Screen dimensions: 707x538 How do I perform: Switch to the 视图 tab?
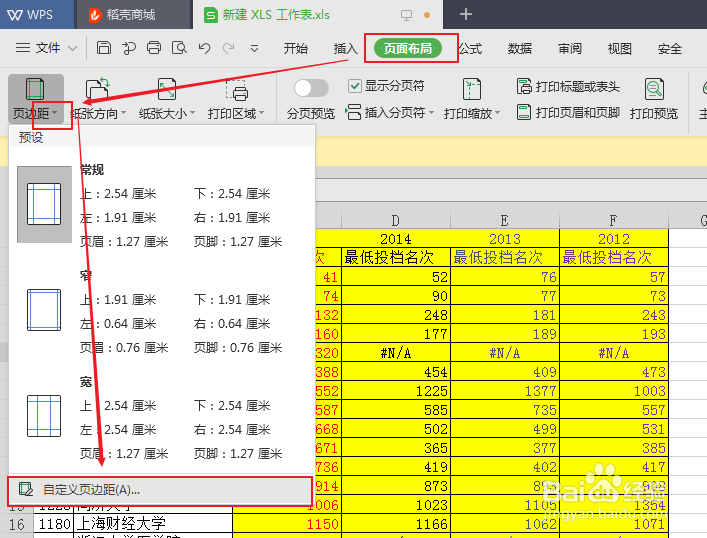[619, 48]
